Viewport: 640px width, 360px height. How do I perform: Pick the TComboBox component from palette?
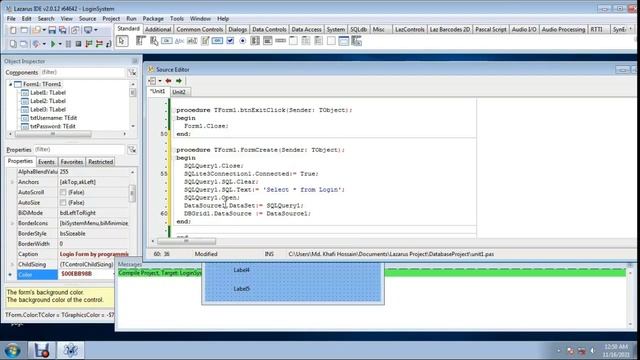(x=268, y=41)
